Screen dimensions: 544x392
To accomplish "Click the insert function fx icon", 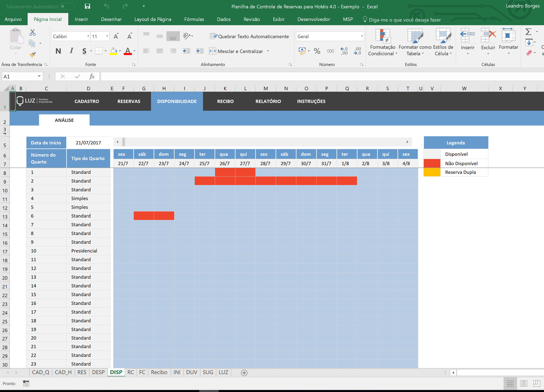I will click(x=92, y=77).
